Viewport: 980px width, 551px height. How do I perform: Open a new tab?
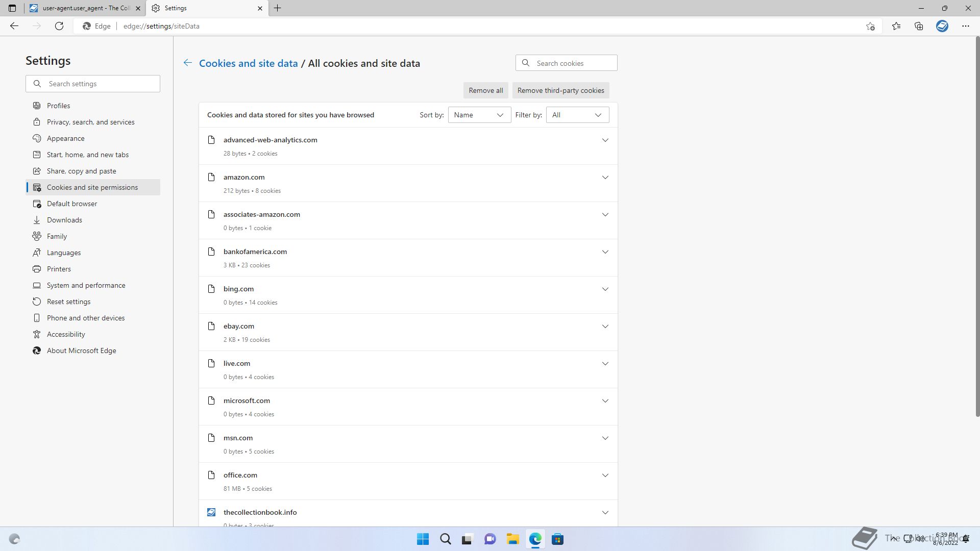click(278, 8)
